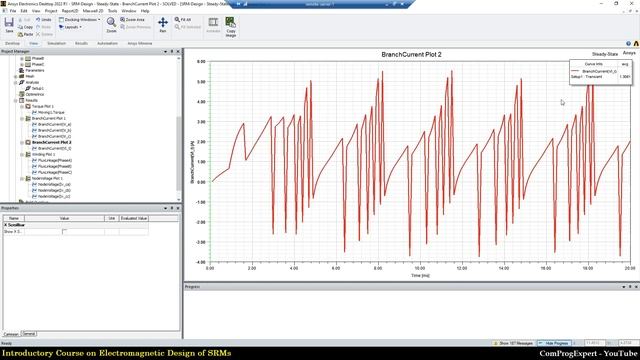Click the help question mark icon
Screen dimensions: 640x360
coord(628,43)
